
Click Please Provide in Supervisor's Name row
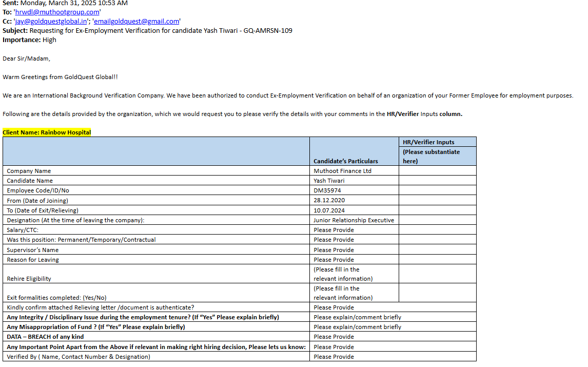334,249
